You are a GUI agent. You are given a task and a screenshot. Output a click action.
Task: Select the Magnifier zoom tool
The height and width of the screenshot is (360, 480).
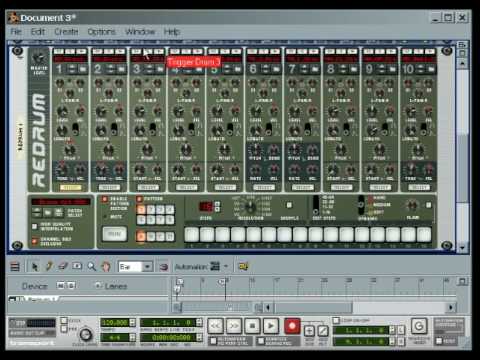click(x=91, y=266)
